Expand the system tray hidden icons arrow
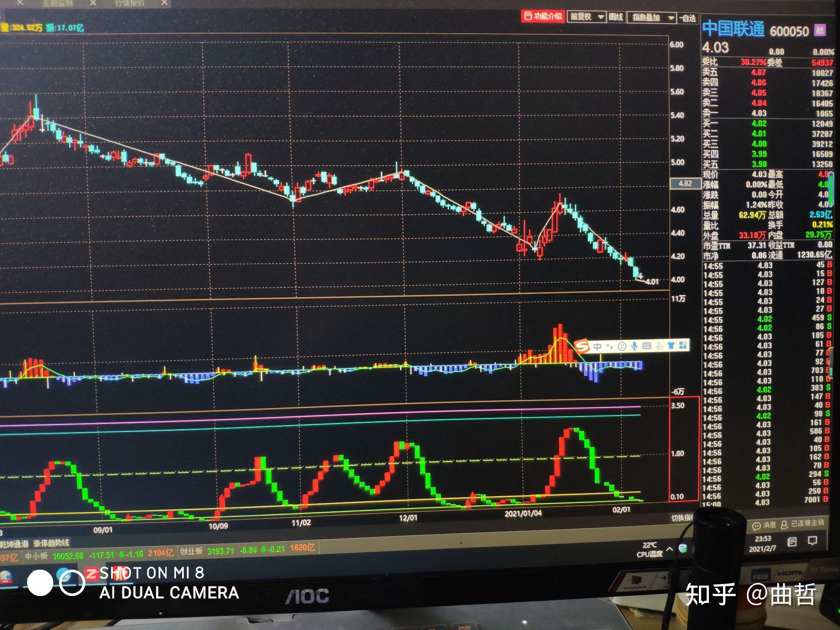The height and width of the screenshot is (630, 840). click(670, 549)
